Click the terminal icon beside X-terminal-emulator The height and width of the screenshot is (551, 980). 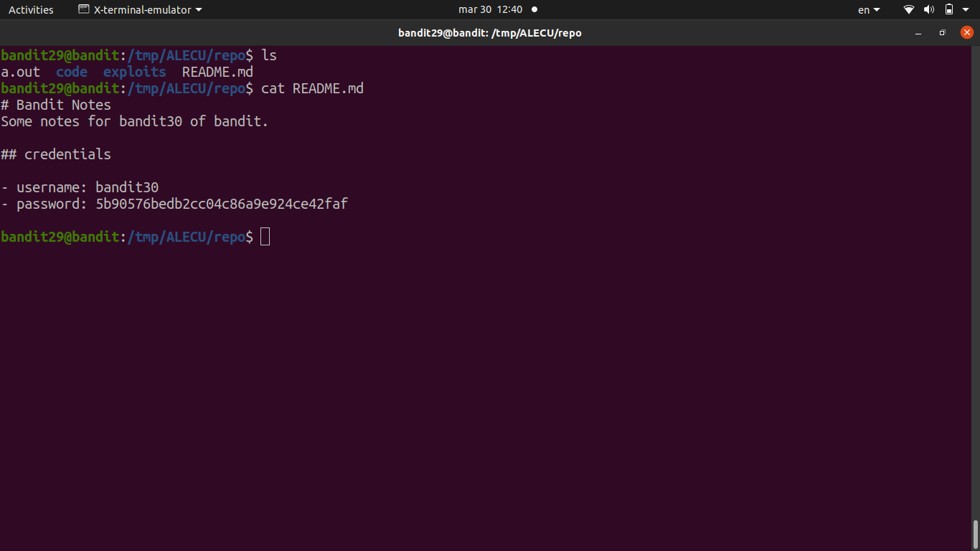(x=84, y=10)
